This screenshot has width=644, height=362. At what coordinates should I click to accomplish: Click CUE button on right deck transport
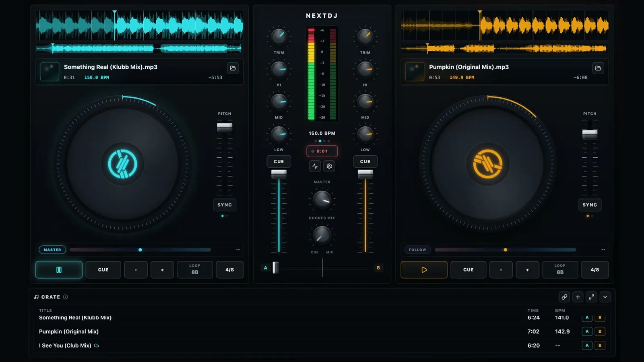click(x=468, y=270)
